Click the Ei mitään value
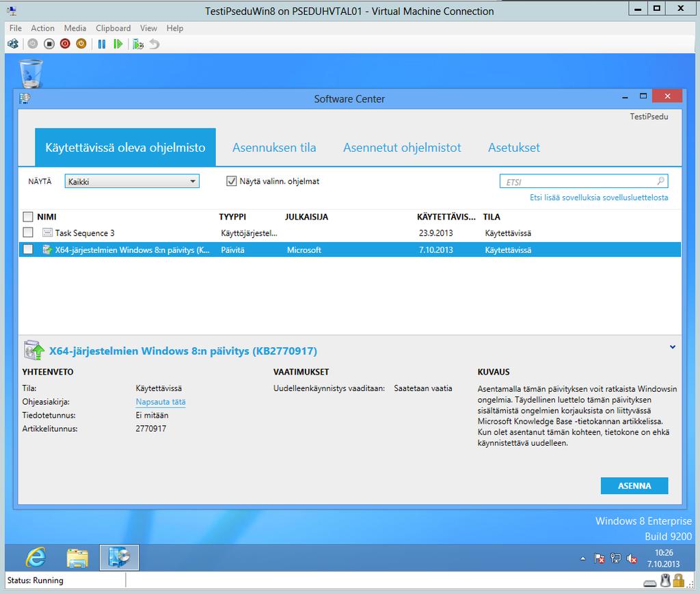This screenshot has height=594, width=700. click(x=152, y=415)
